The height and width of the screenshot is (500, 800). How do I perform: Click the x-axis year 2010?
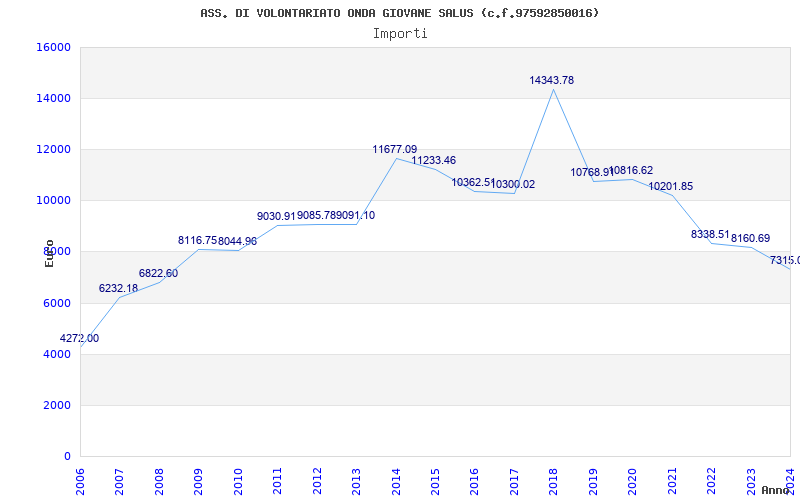coord(238,481)
